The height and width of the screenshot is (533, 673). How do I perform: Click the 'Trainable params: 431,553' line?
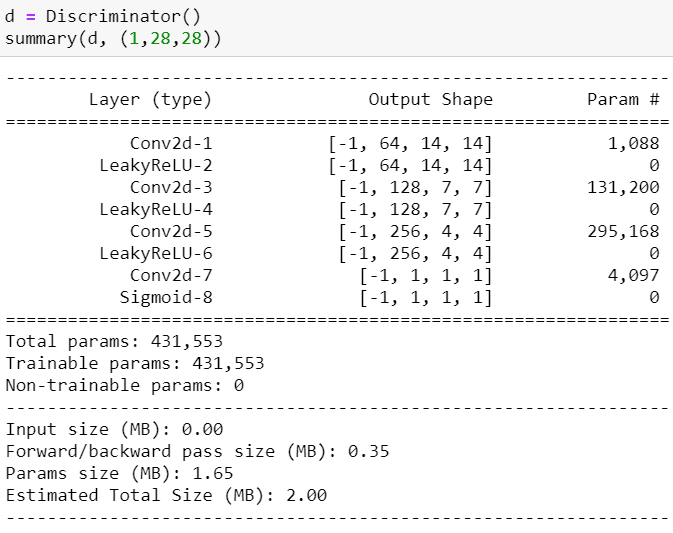coord(135,363)
